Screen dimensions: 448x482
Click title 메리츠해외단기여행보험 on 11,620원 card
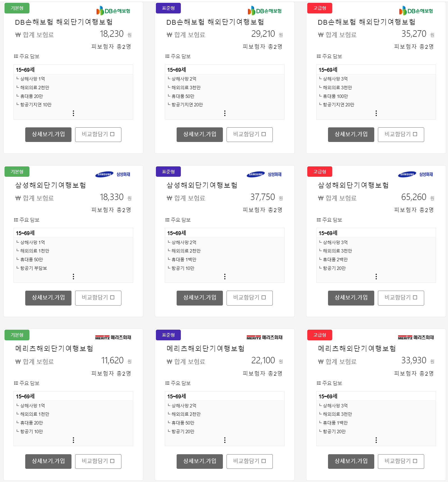(54, 348)
